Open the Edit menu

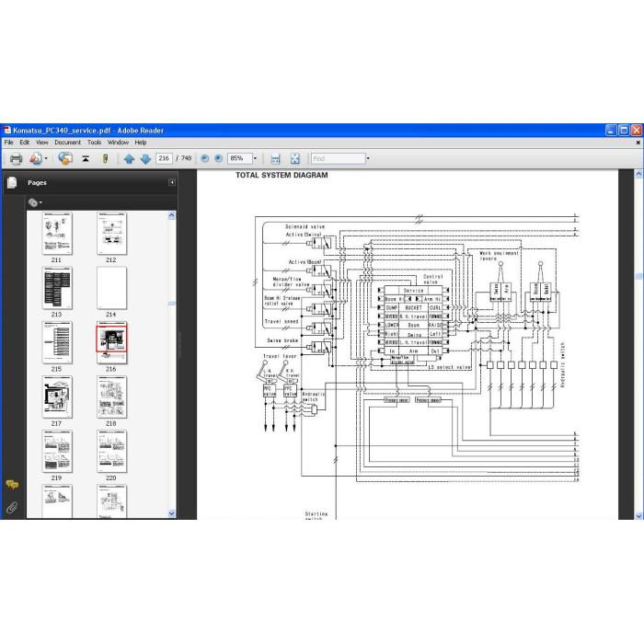(25, 143)
